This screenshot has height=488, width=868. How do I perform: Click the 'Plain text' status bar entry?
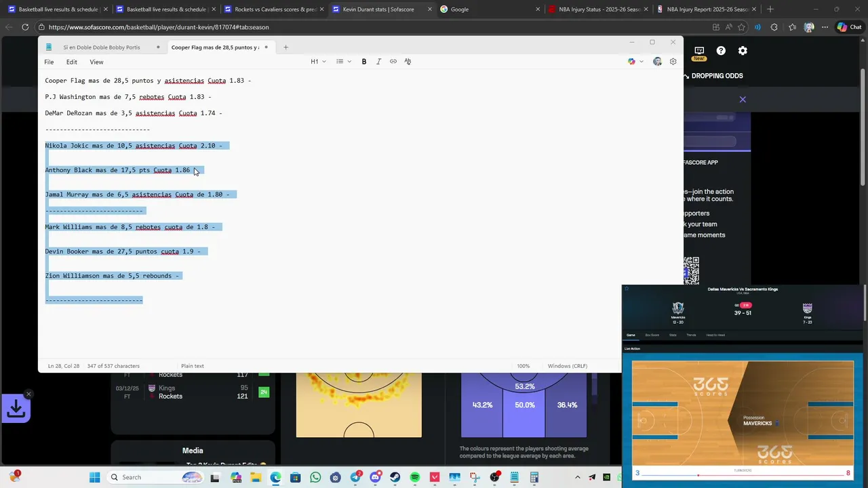tap(193, 366)
